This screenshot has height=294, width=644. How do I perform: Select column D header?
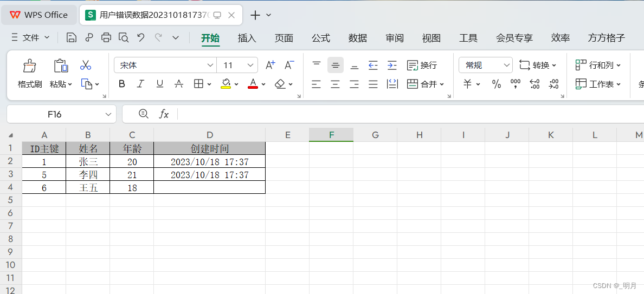click(209, 134)
